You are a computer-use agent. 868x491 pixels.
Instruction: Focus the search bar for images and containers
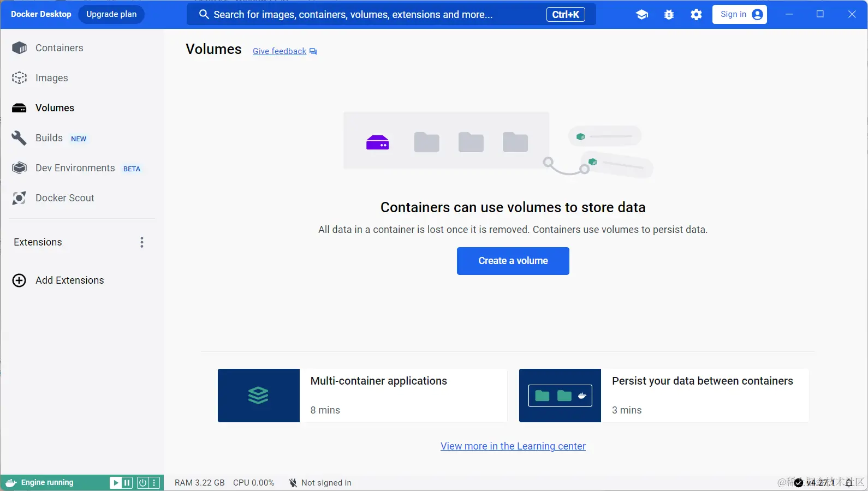pyautogui.click(x=391, y=15)
